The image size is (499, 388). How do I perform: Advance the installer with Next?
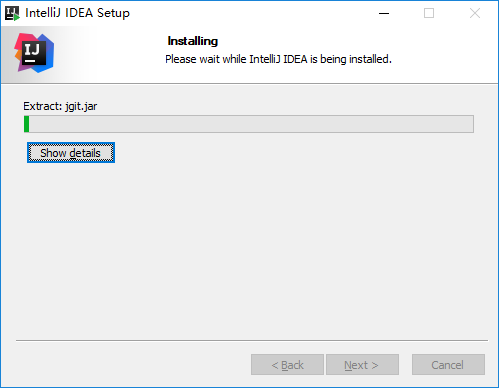362,365
